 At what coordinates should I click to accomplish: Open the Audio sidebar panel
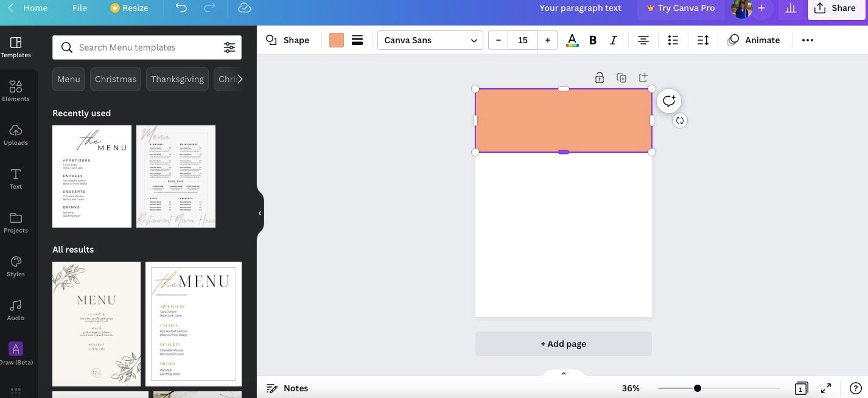(x=16, y=310)
